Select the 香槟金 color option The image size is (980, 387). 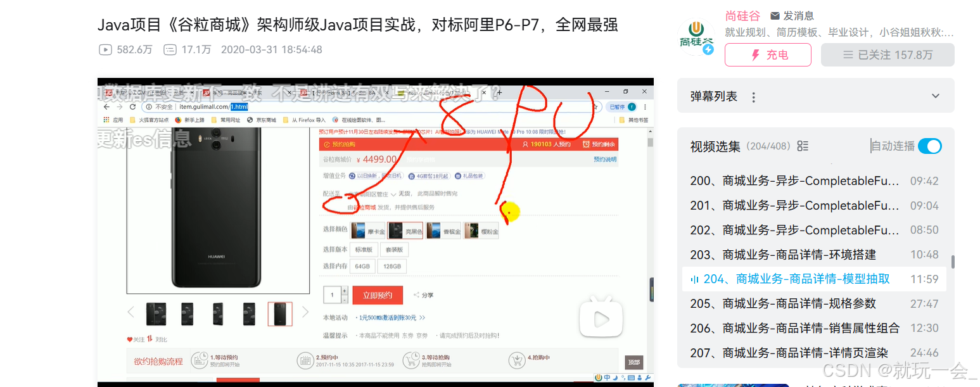pyautogui.click(x=444, y=231)
